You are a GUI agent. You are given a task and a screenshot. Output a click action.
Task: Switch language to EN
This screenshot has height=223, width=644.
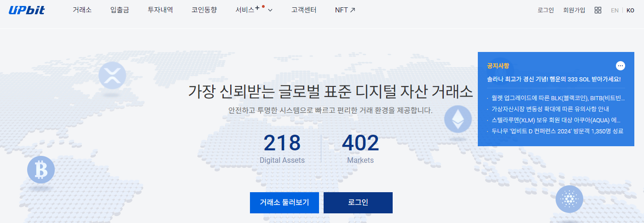click(x=615, y=10)
